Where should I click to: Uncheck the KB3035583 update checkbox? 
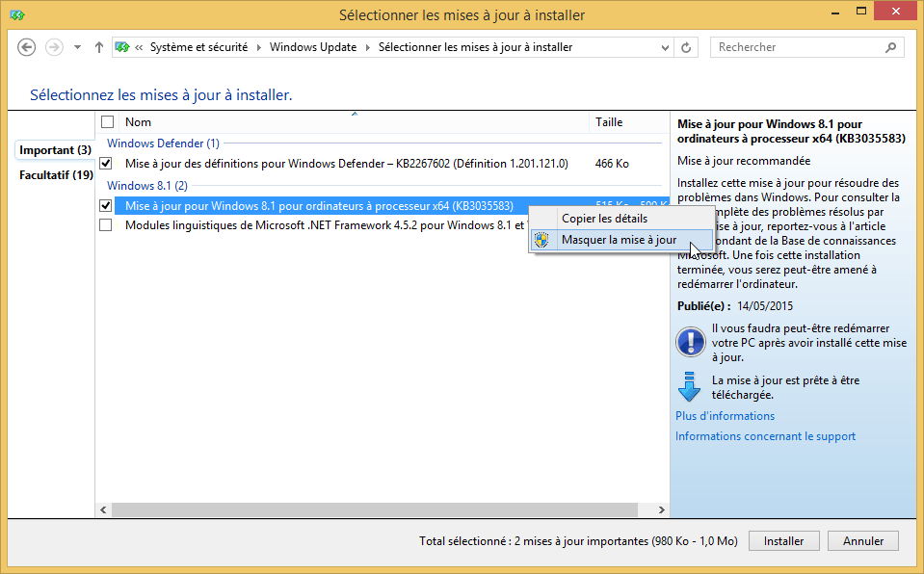click(x=105, y=206)
